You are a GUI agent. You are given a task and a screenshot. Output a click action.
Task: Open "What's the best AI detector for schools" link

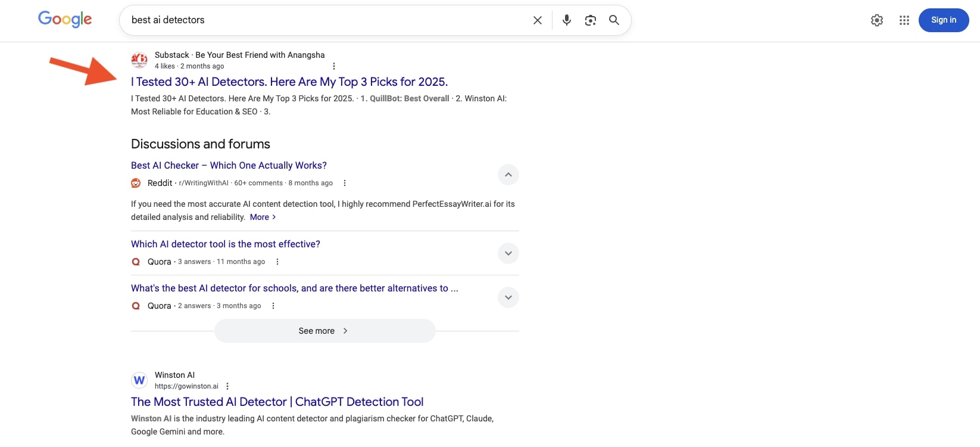click(295, 288)
